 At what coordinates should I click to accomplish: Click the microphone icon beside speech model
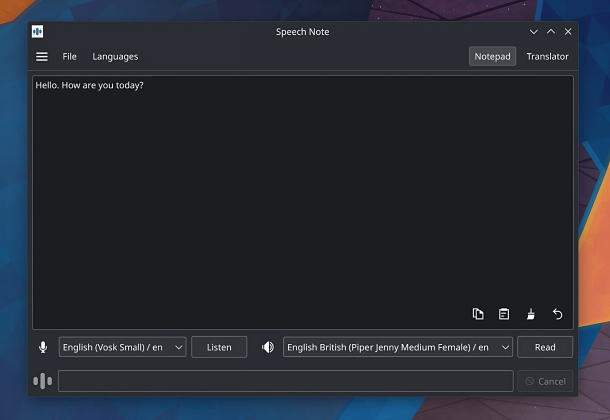[43, 347]
